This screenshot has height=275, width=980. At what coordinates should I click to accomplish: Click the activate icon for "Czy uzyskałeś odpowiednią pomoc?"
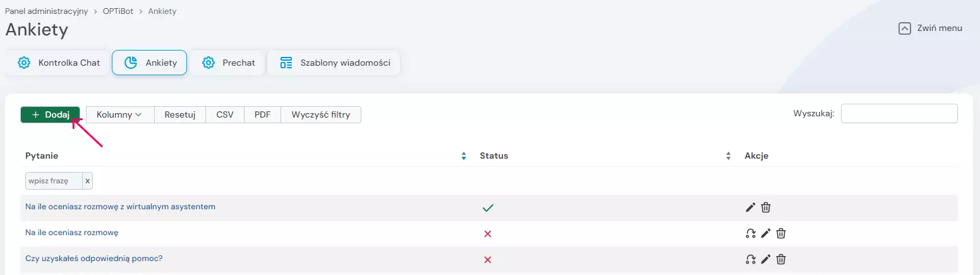(x=751, y=259)
